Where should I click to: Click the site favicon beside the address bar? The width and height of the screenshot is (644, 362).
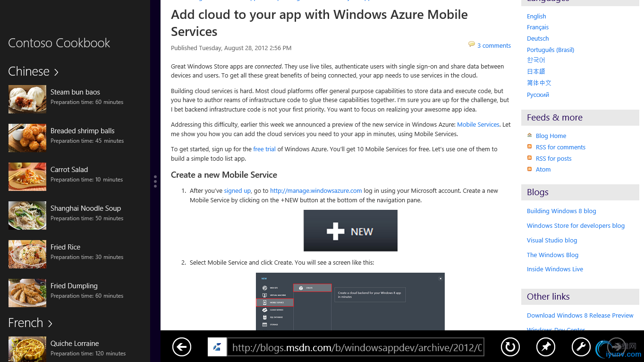point(217,347)
